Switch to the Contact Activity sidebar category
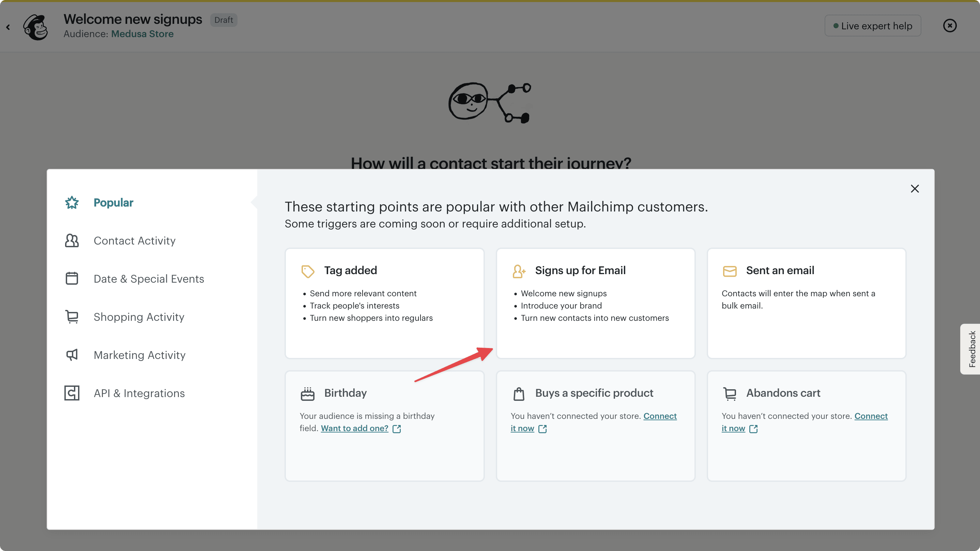Image resolution: width=980 pixels, height=551 pixels. [135, 240]
